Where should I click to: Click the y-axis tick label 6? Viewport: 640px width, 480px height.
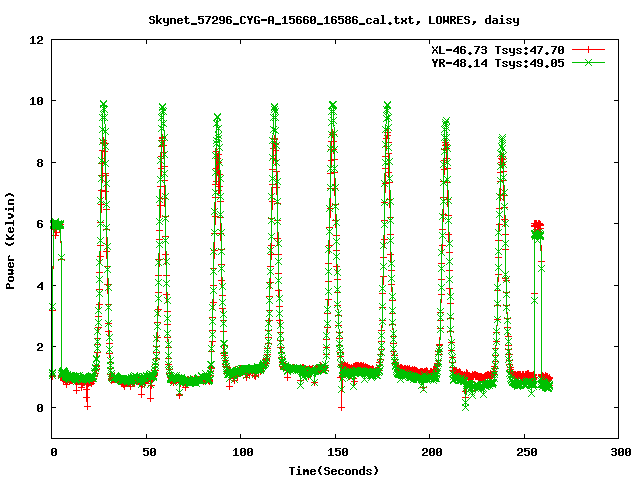click(40, 224)
